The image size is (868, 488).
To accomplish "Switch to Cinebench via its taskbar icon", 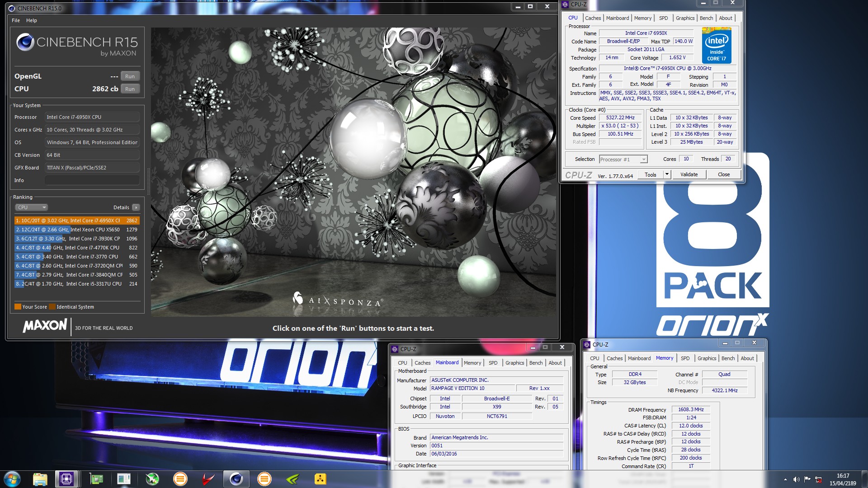I will (x=236, y=479).
